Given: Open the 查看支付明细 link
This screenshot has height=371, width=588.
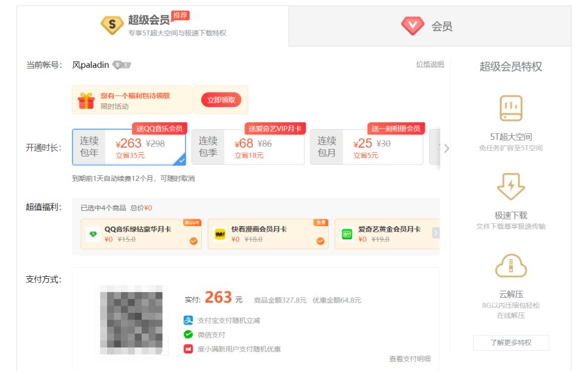Looking at the screenshot, I should tap(410, 359).
